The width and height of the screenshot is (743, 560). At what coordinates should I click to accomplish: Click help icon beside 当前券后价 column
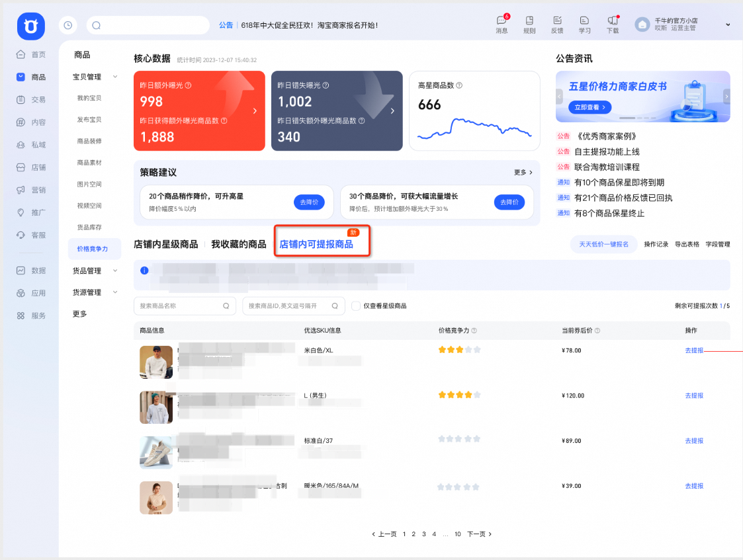pyautogui.click(x=597, y=331)
